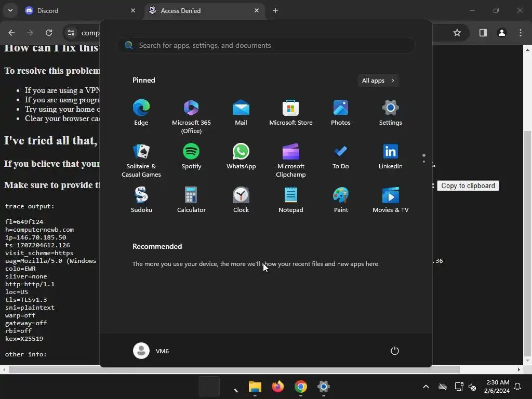Bookmark this page with the star
Screen dimensions: 532x399
click(x=457, y=33)
